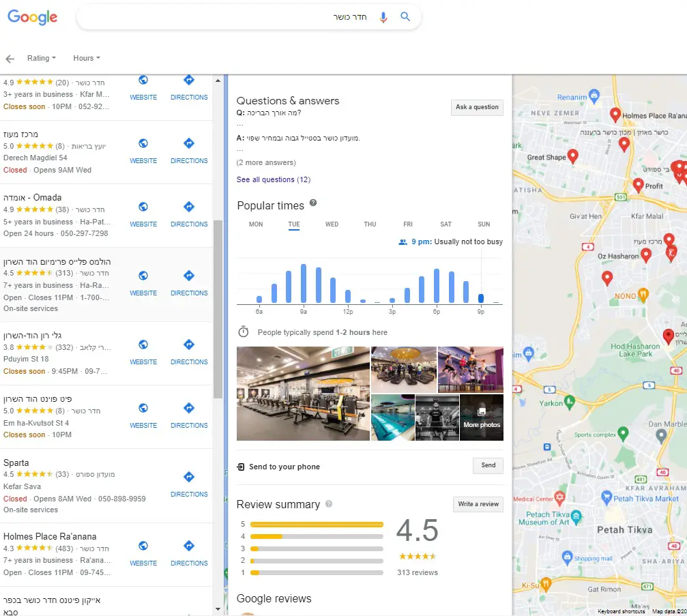The width and height of the screenshot is (687, 616).
Task: Click the 5-star review rating bar
Action: [317, 525]
